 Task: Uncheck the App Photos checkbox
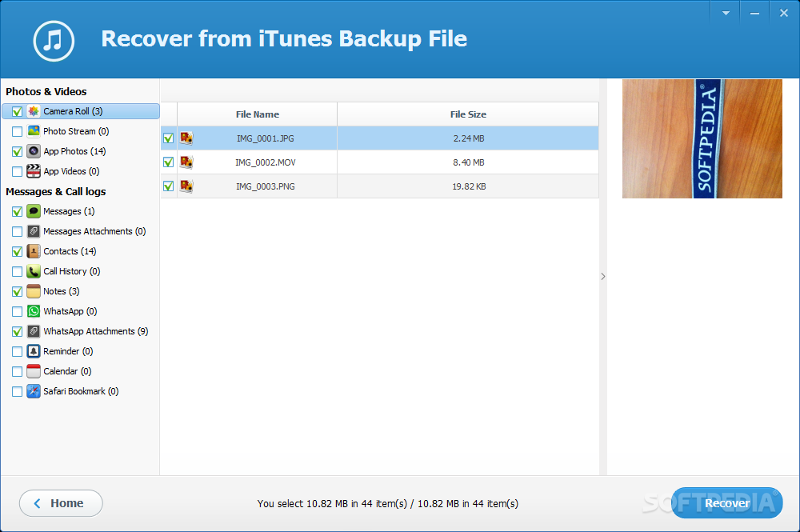pos(17,151)
